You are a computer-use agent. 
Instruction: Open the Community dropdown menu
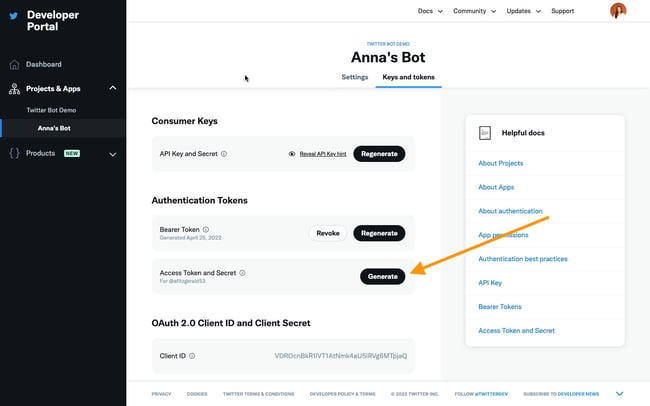[x=474, y=11]
